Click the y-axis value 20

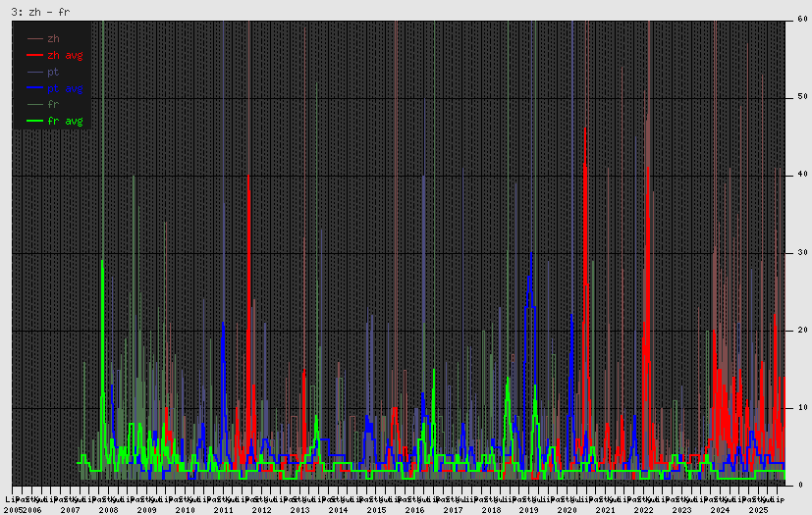tap(803, 331)
